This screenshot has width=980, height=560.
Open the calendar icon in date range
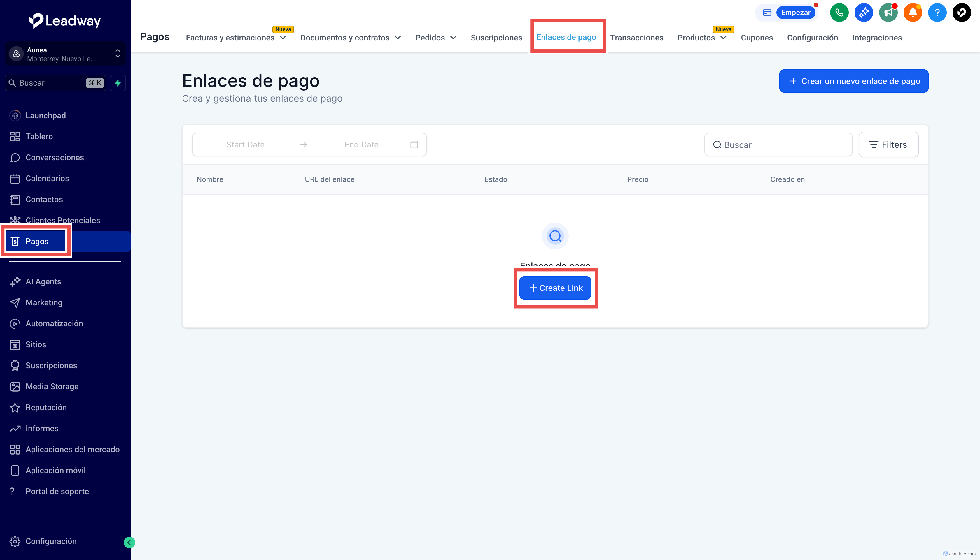click(x=414, y=145)
